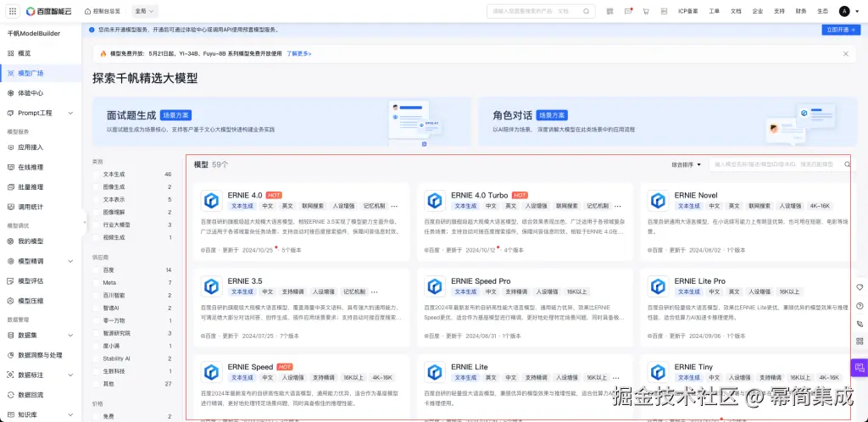Screen dimensions: 868x422
Task: Open the shopping cart icon
Action: coord(646,11)
